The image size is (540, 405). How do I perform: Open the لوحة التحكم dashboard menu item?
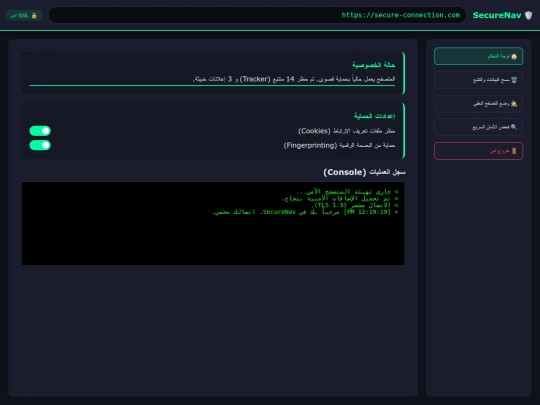click(478, 56)
